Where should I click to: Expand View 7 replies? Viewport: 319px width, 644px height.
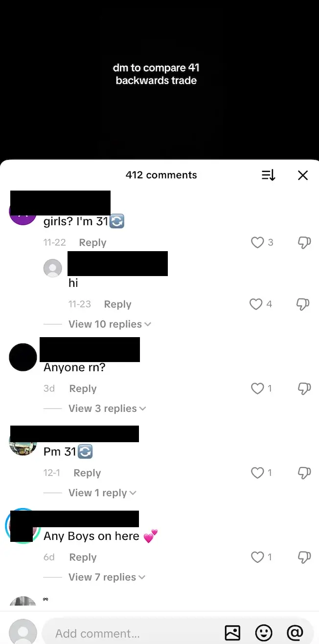pyautogui.click(x=107, y=577)
